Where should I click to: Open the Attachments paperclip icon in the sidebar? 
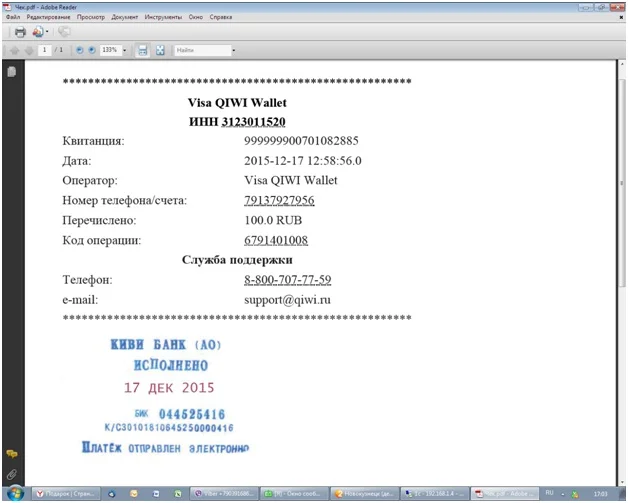[12, 475]
